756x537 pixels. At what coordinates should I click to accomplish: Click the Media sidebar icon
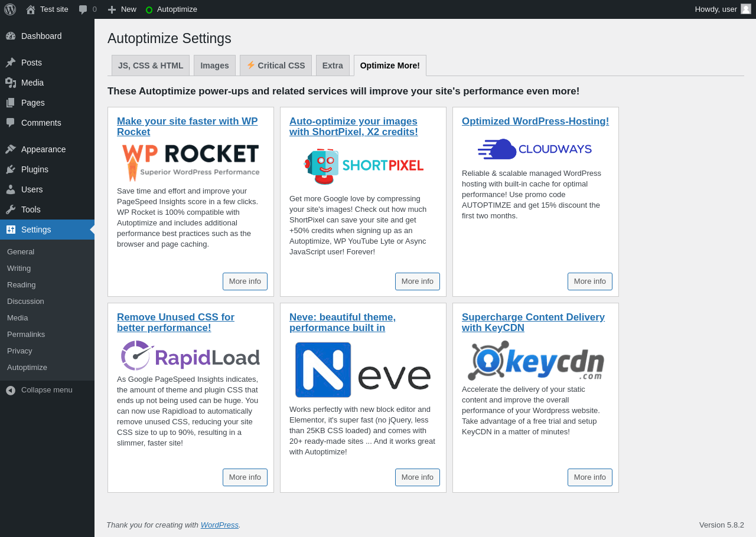[11, 83]
